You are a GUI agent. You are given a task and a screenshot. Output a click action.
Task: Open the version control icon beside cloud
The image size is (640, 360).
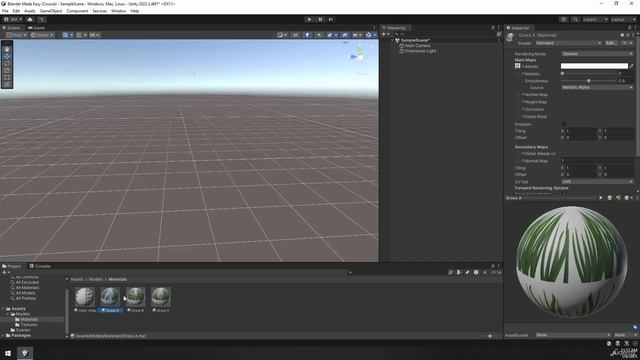pos(42,19)
